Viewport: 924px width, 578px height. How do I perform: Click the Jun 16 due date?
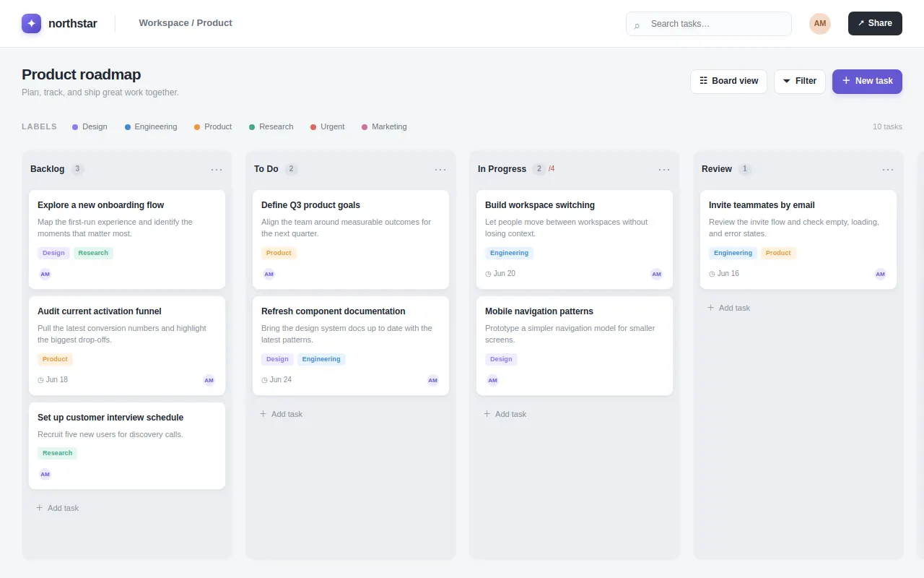[x=724, y=274]
